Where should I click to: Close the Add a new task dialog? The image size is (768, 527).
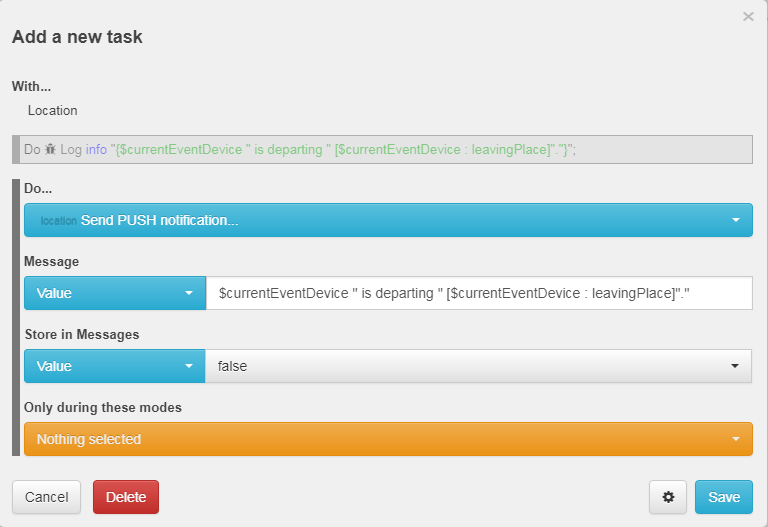(x=748, y=17)
